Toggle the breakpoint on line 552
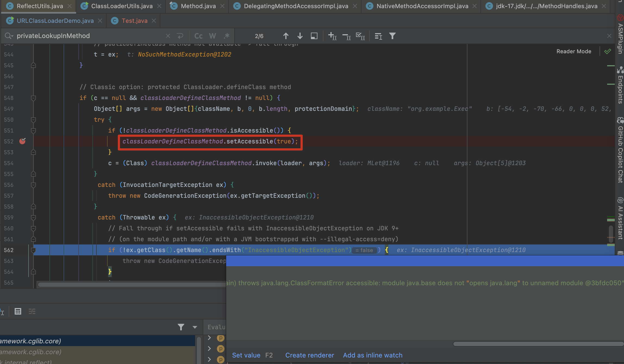The image size is (624, 364). pyautogui.click(x=22, y=141)
